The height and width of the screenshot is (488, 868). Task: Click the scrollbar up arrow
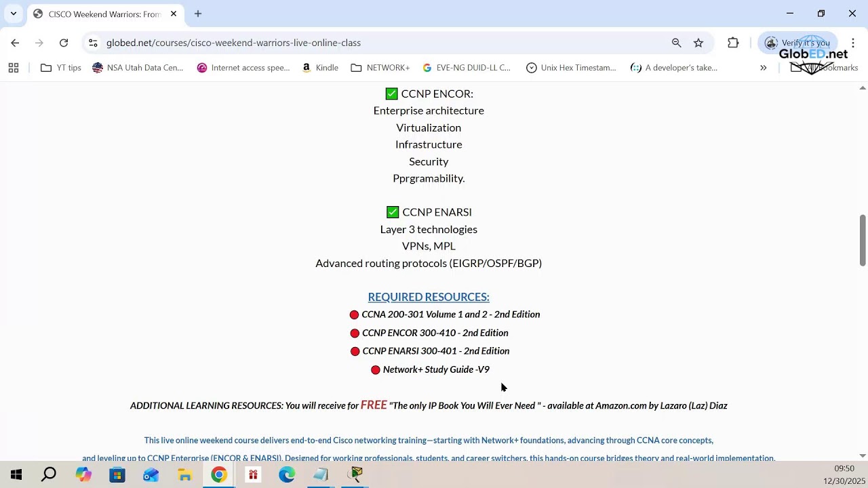pyautogui.click(x=863, y=87)
